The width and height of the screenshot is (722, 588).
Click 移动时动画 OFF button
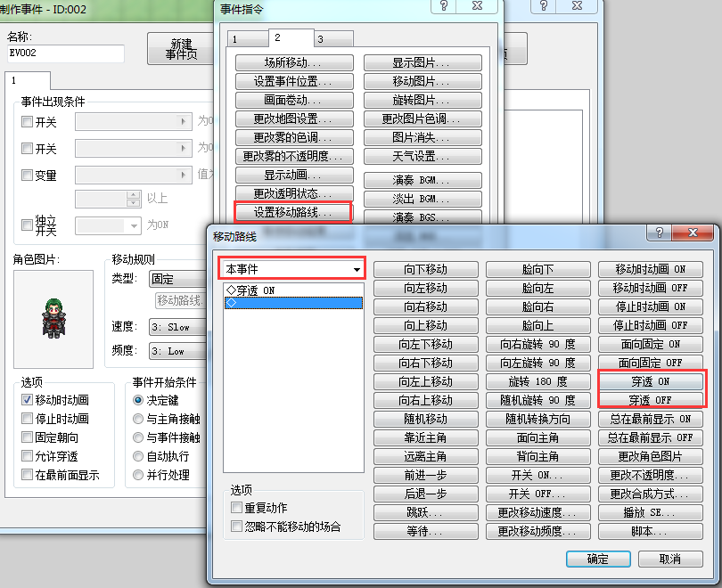[650, 288]
